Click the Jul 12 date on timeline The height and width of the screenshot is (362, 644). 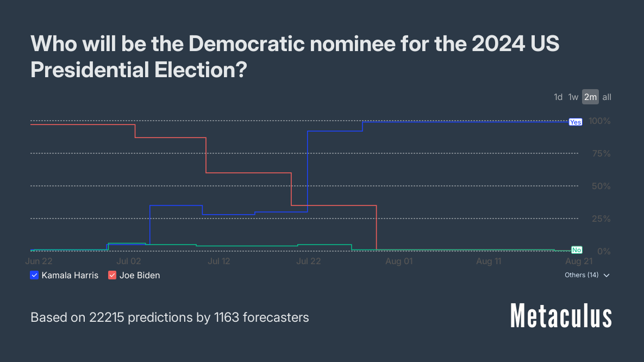219,261
